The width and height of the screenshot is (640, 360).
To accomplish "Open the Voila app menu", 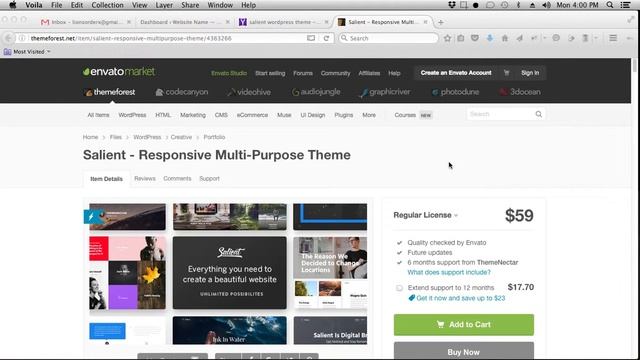I will pos(34,5).
